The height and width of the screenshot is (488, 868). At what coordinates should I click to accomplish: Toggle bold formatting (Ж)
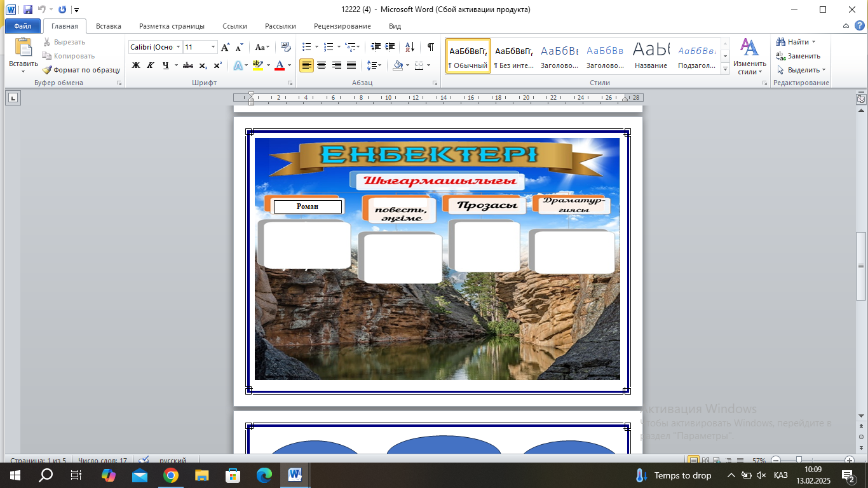136,65
